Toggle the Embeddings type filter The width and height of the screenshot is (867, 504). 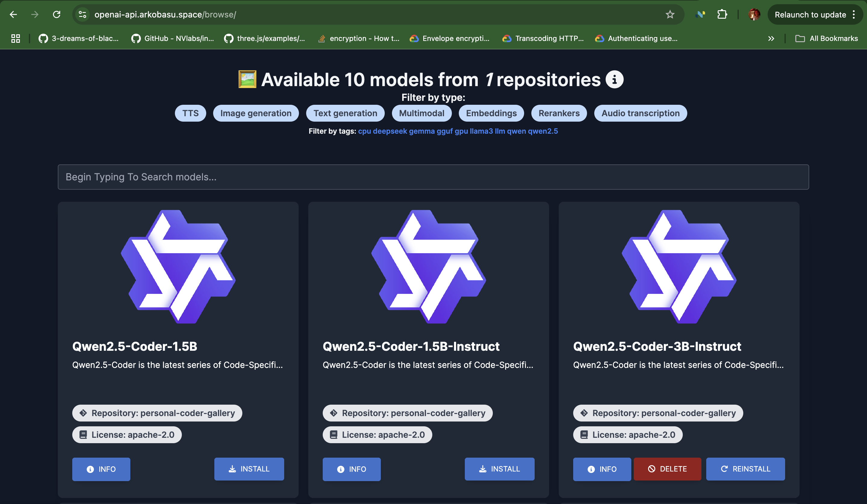click(x=491, y=113)
